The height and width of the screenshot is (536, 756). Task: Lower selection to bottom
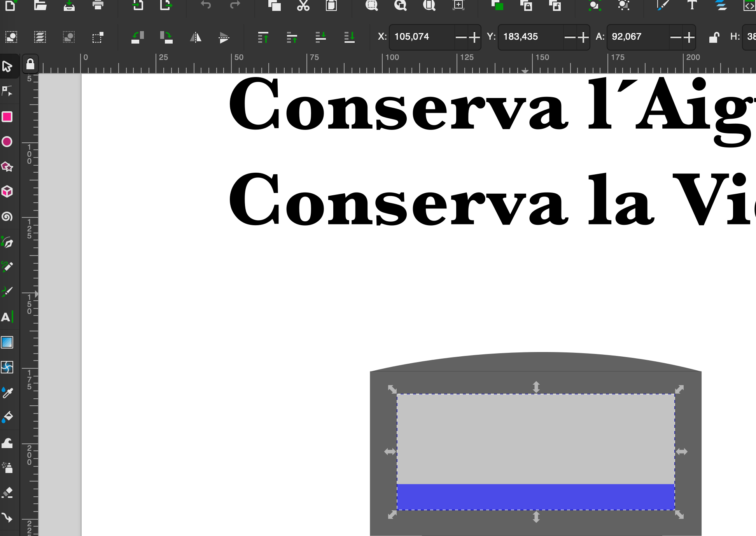tap(350, 37)
